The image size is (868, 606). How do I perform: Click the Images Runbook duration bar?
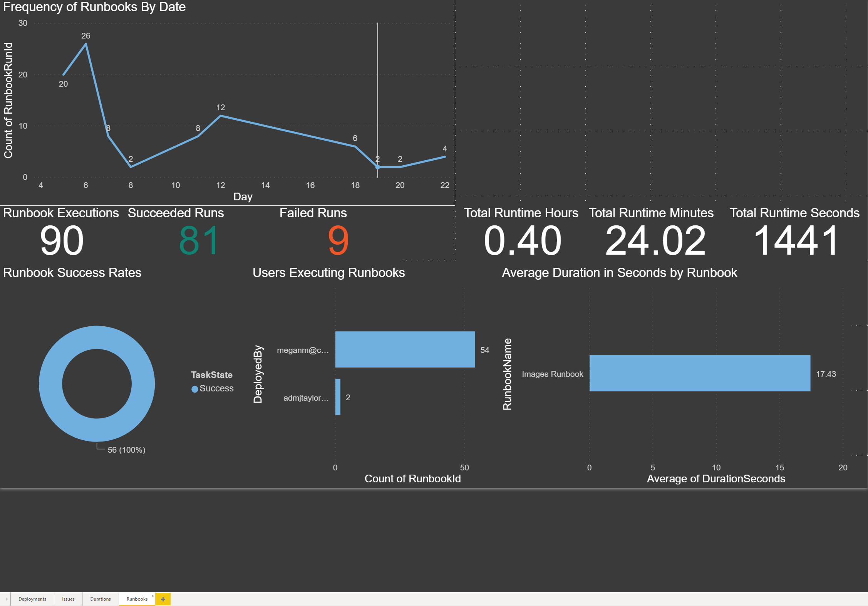click(699, 374)
